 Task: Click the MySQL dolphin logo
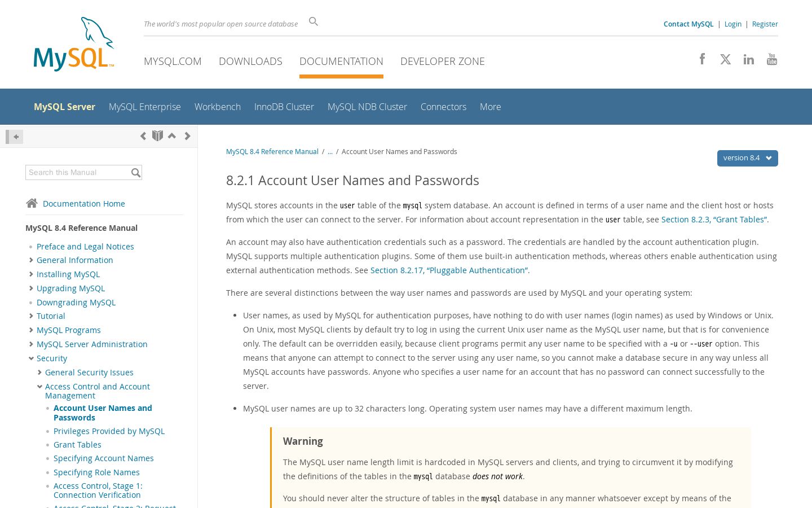point(74,44)
